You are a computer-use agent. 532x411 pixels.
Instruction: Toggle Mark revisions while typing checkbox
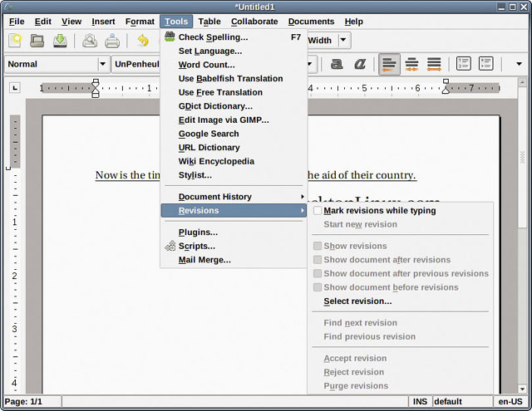(318, 210)
